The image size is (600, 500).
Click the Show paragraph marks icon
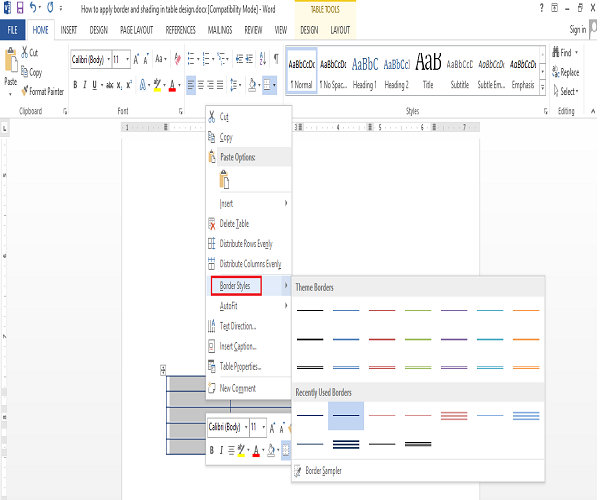276,59
